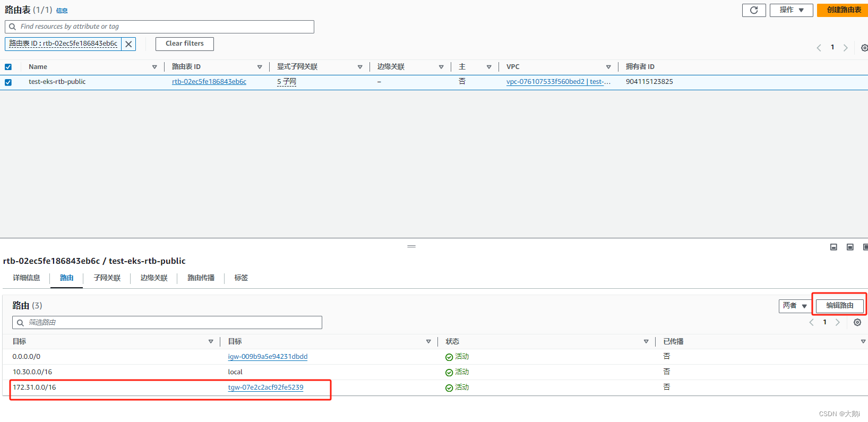Set details panel to small size
This screenshot has width=868, height=422.
[833, 247]
